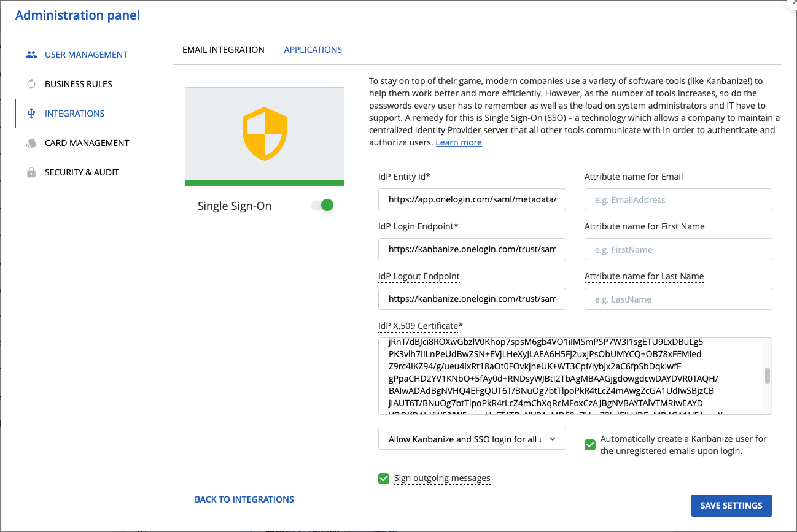This screenshot has width=797, height=532.
Task: Select the Business Rules sync icon
Action: [31, 83]
